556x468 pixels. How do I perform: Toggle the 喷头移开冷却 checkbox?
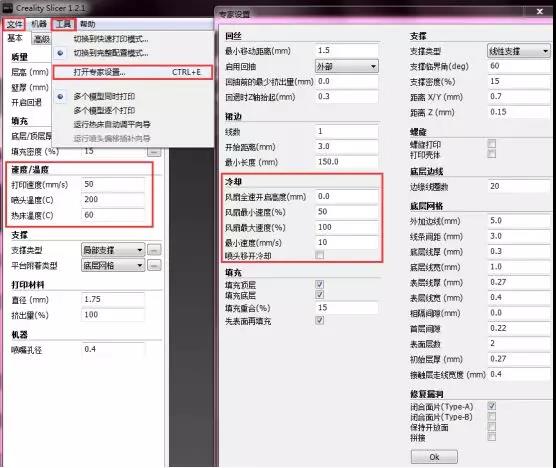(319, 255)
